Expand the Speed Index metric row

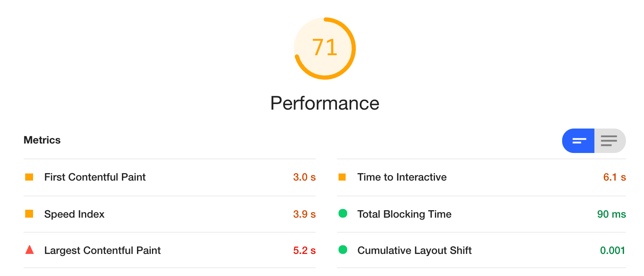pos(74,214)
